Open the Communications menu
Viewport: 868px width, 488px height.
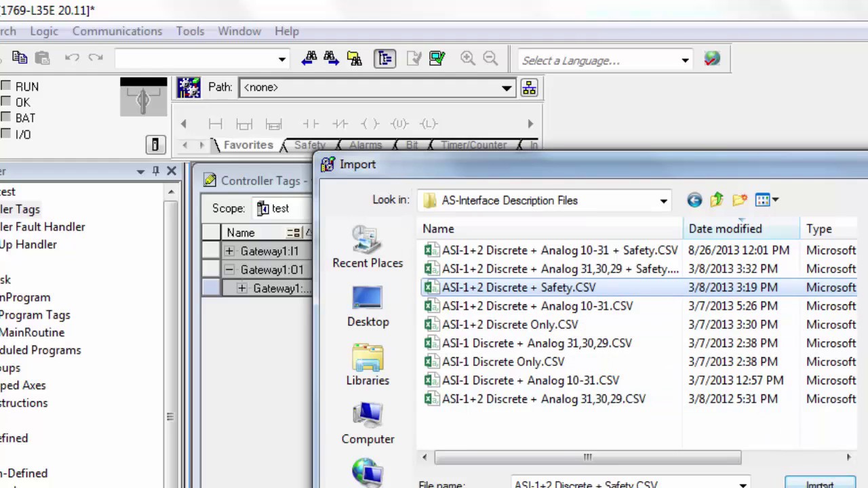click(x=117, y=31)
